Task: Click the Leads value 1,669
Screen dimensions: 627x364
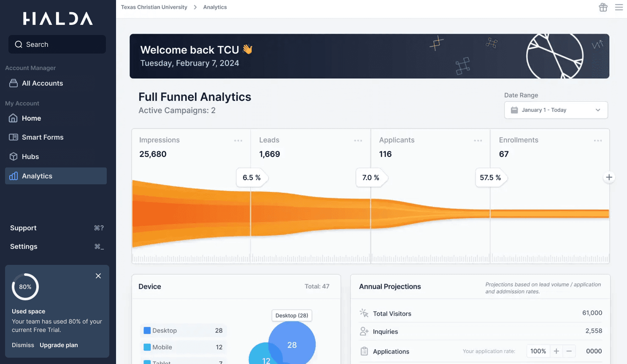Action: [x=270, y=154]
